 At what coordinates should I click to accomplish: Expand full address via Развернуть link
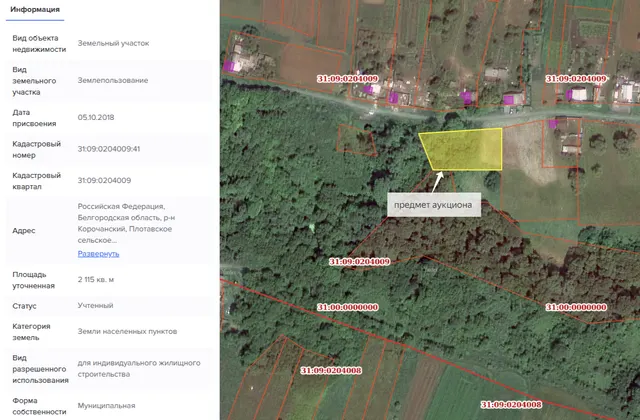tap(98, 253)
